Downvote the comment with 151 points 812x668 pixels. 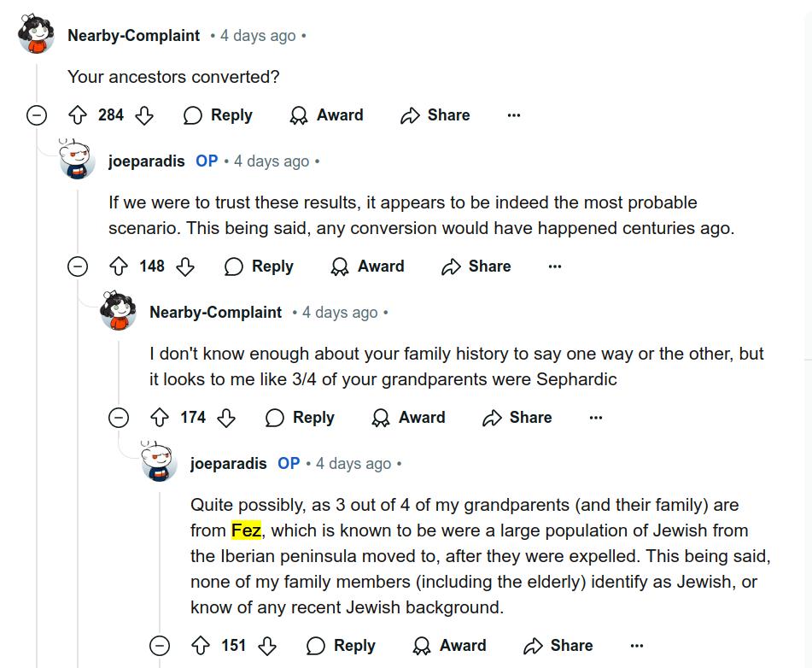click(x=267, y=646)
